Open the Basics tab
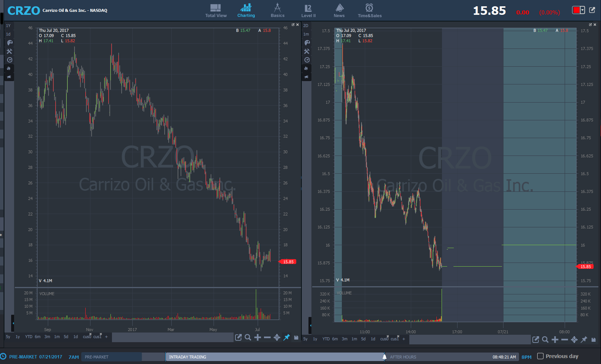This screenshot has height=364, width=601. 277,10
